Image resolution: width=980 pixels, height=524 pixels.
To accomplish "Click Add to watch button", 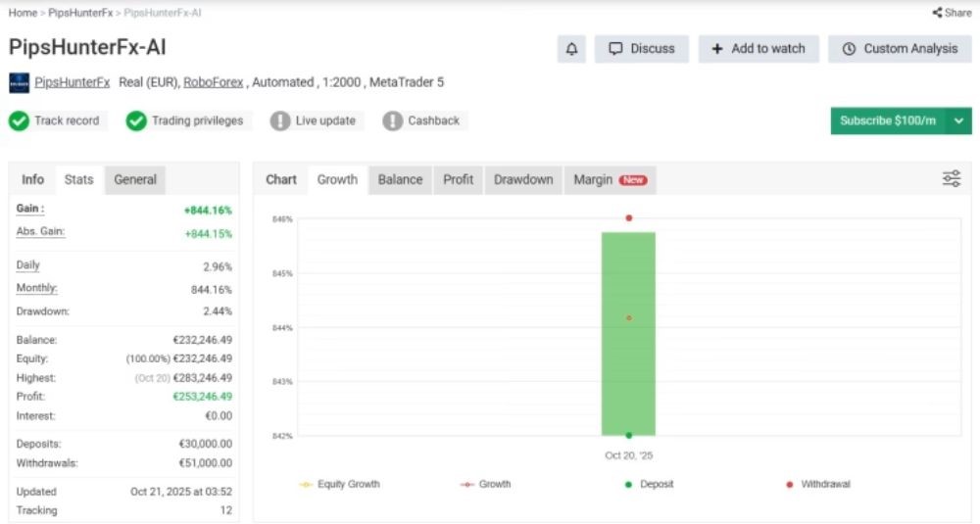I will click(x=759, y=49).
